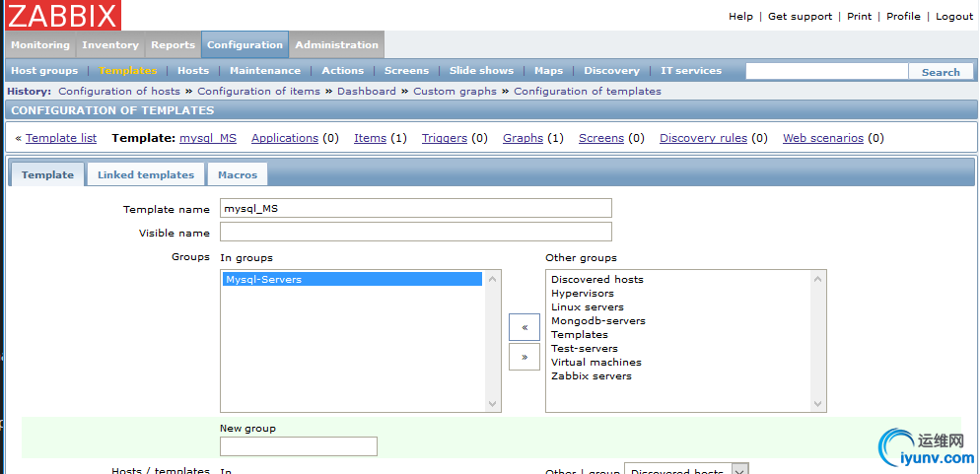Viewport: 980px width, 474px height.
Task: Open the Monitoring menu
Action: (40, 45)
